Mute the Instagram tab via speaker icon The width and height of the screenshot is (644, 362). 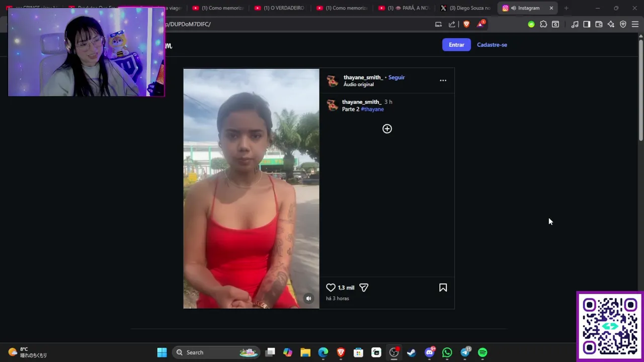513,8
